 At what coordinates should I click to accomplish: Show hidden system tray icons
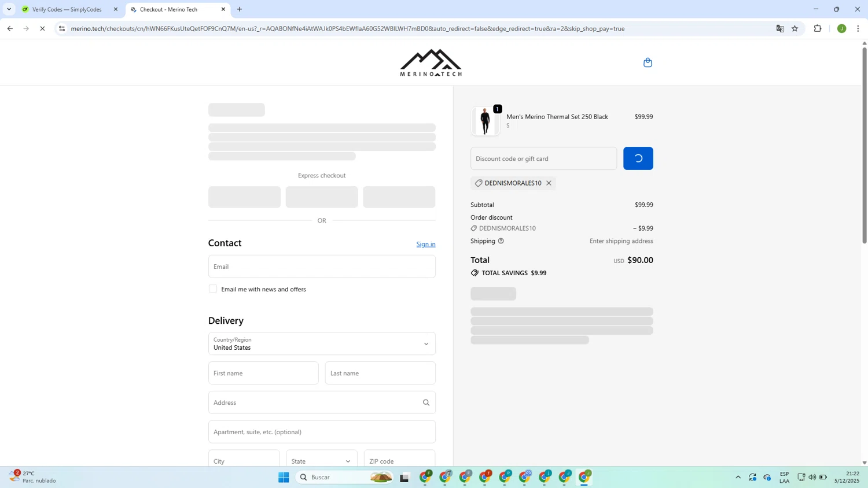[738, 477]
